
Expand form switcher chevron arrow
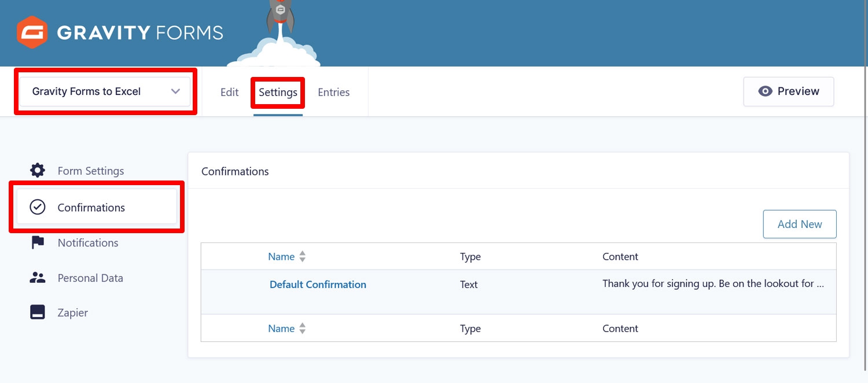click(x=175, y=91)
